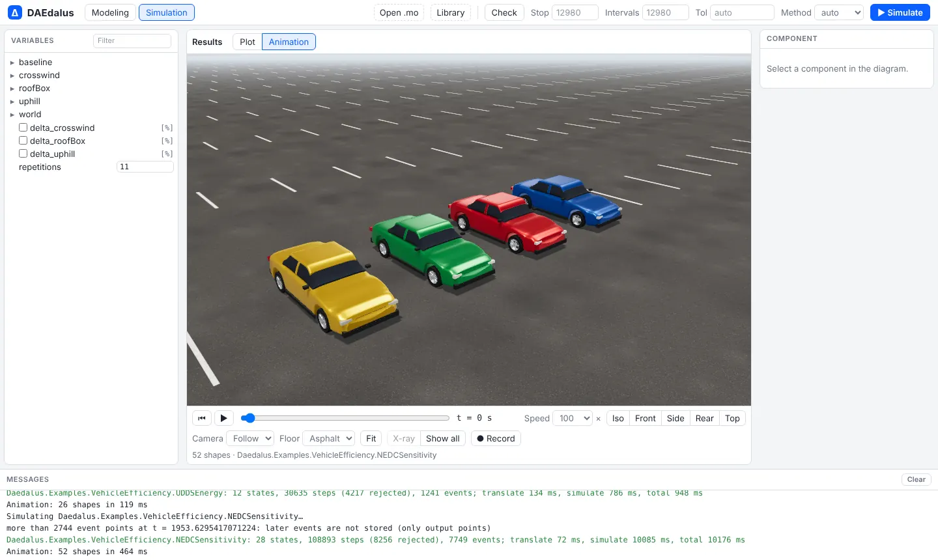Open the Library
This screenshot has width=938, height=560.
[451, 12]
